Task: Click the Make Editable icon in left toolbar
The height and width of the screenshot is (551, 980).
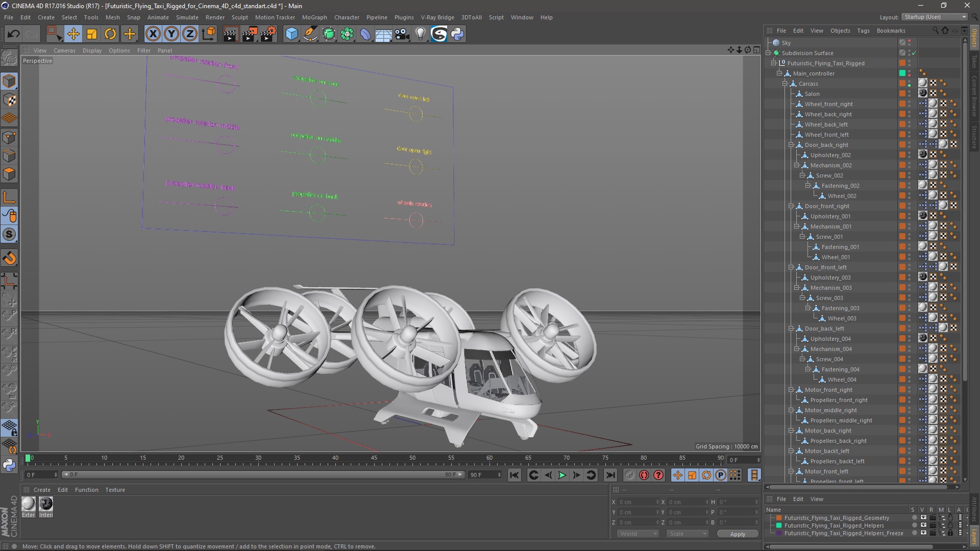Action: tap(9, 58)
